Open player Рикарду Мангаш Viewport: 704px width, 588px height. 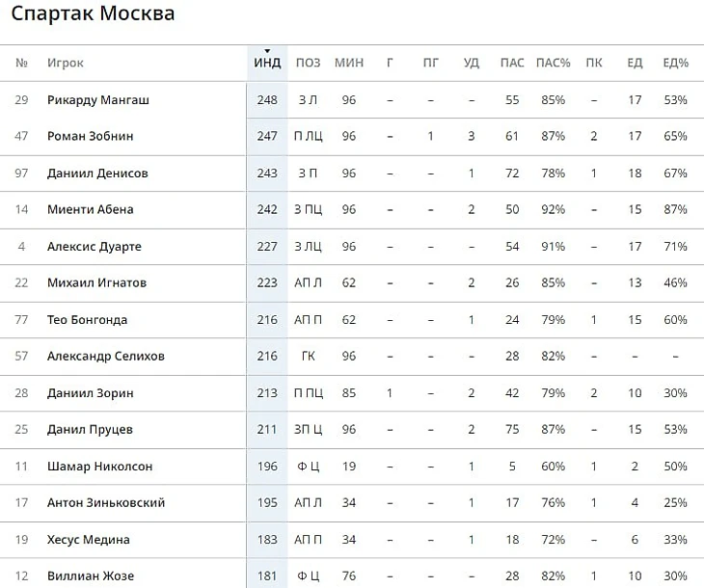coord(97,99)
